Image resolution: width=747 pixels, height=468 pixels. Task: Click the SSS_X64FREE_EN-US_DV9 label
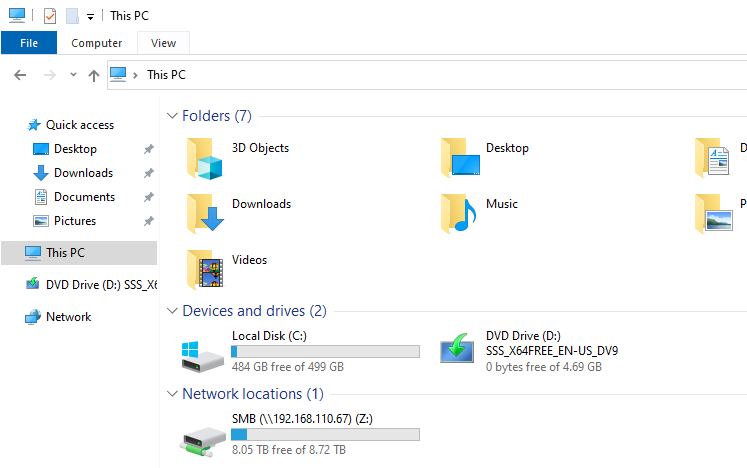[552, 351]
